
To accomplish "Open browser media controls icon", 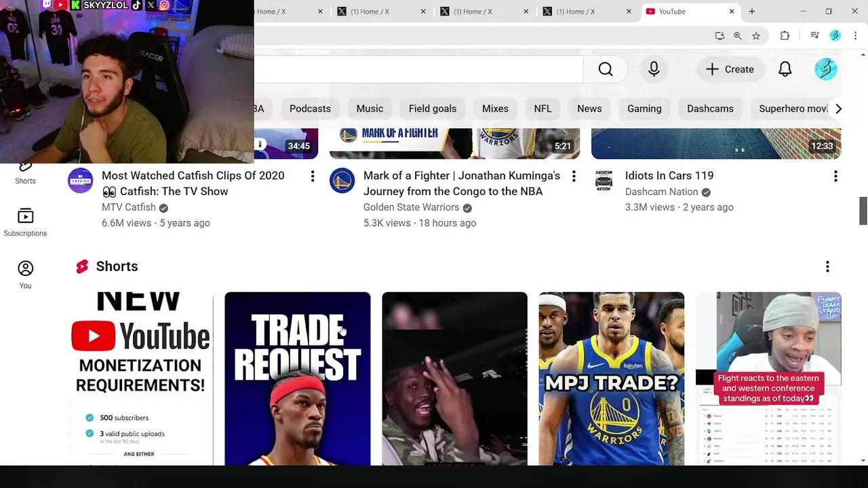I will pyautogui.click(x=815, y=36).
